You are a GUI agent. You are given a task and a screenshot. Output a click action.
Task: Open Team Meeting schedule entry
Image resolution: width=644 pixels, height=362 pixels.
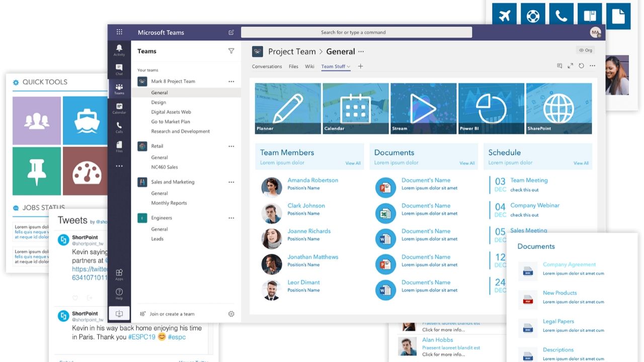point(529,180)
